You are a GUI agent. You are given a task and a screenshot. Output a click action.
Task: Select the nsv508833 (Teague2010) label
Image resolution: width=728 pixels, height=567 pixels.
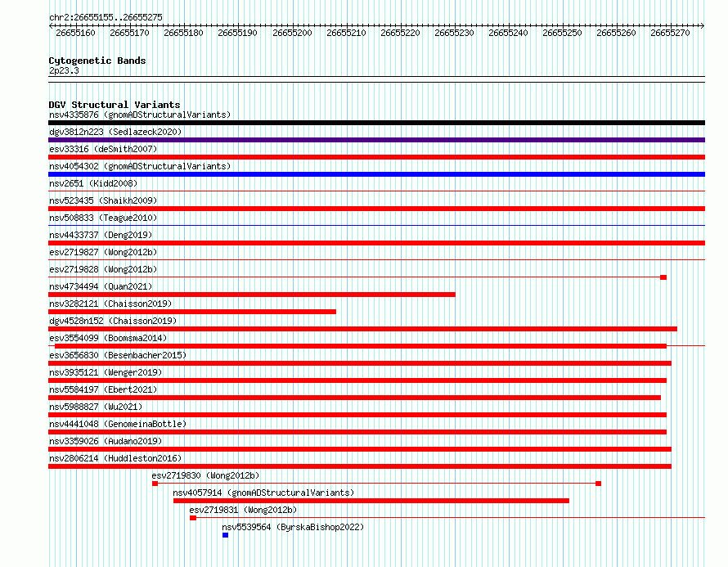pos(103,218)
